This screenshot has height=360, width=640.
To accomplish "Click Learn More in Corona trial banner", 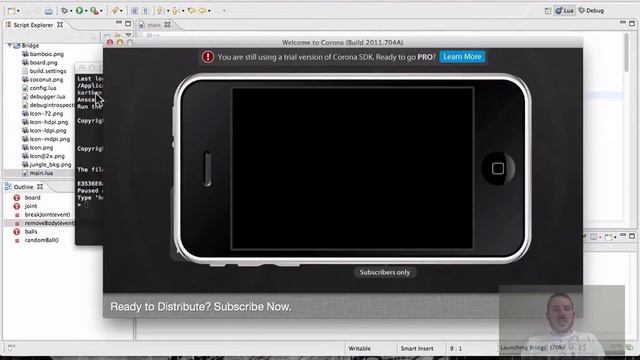I will coord(462,57).
